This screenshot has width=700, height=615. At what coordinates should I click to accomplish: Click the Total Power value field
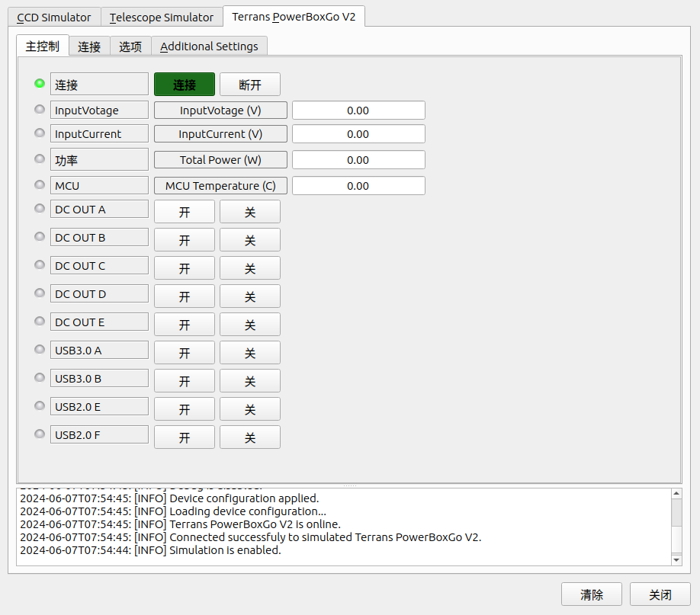358,160
